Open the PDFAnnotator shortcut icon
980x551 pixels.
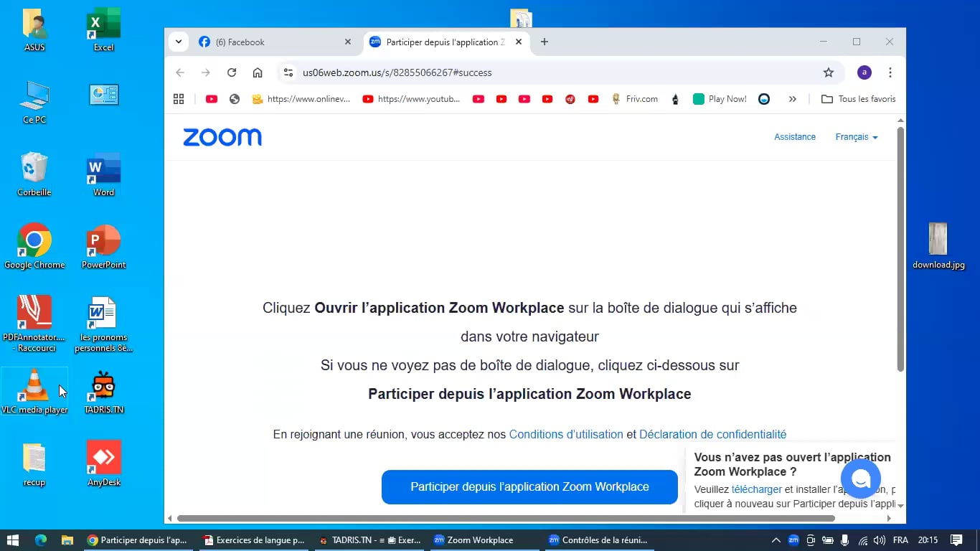click(x=34, y=324)
